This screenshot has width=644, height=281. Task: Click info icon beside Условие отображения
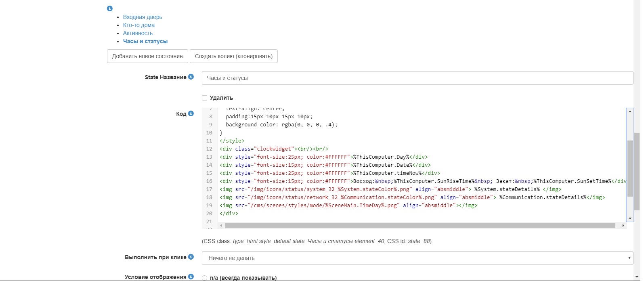[191, 277]
